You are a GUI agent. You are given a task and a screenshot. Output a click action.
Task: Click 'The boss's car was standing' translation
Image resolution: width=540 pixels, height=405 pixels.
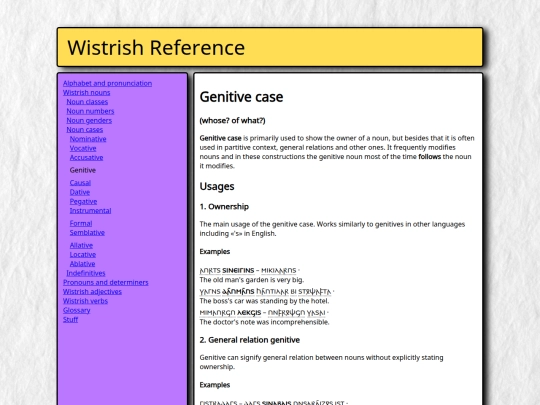point(264,301)
